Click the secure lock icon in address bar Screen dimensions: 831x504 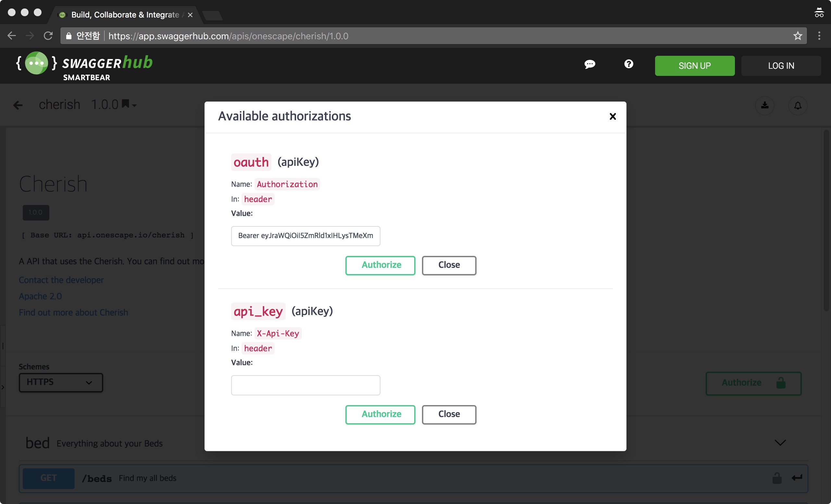point(69,36)
